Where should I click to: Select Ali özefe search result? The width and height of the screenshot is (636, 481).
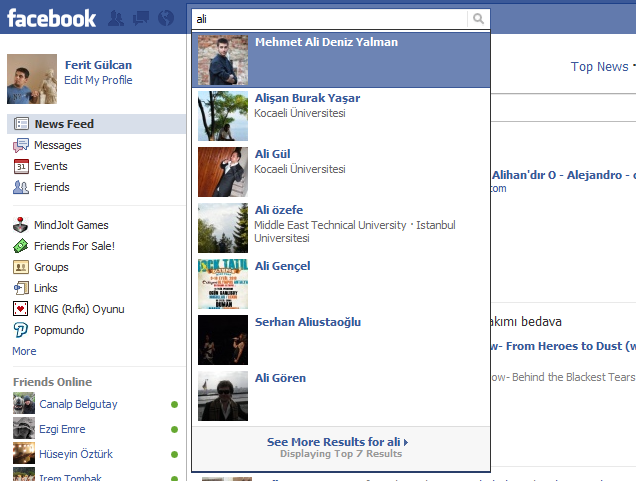coord(341,228)
